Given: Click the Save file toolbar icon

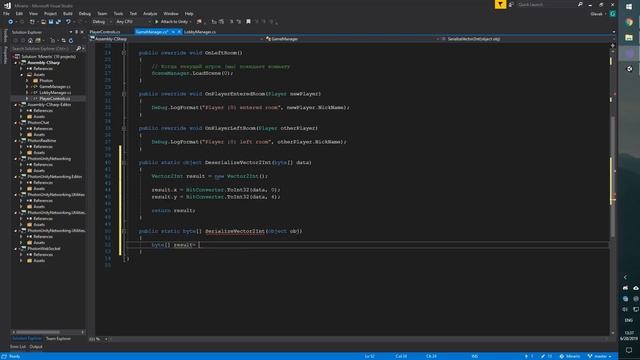Looking at the screenshot, I should pyautogui.click(x=51, y=22).
